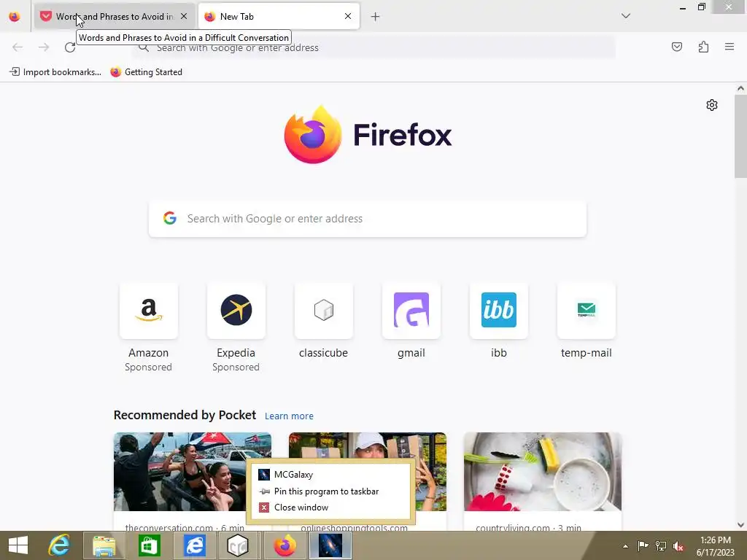Select the New Tab tab
The height and width of the screenshot is (560, 747).
tap(279, 17)
